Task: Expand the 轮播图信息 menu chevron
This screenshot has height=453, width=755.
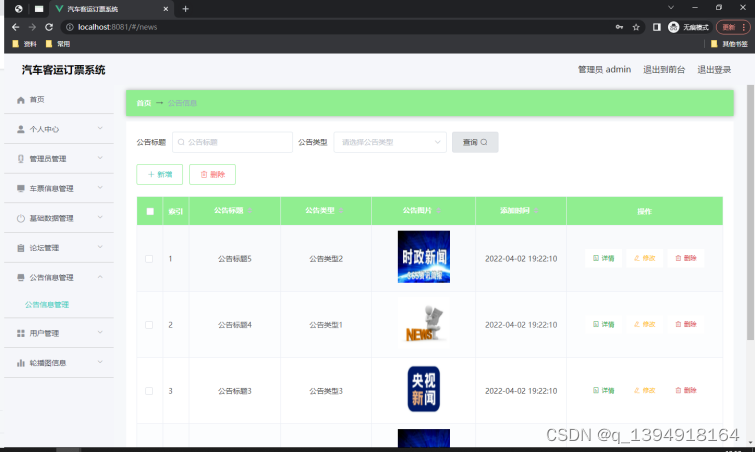Action: tap(100, 362)
